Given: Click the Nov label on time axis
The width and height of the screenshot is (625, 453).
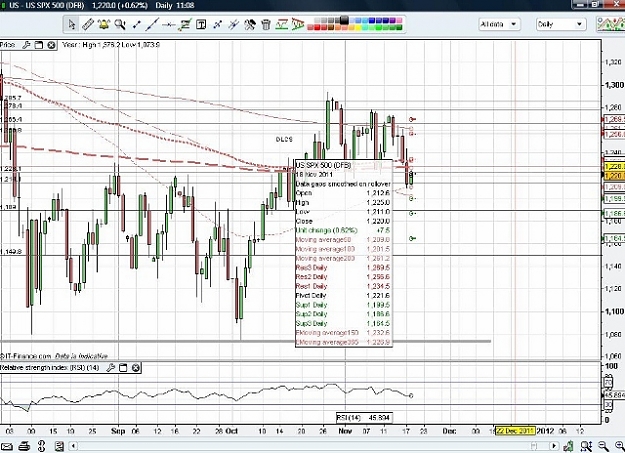Looking at the screenshot, I should point(345,431).
